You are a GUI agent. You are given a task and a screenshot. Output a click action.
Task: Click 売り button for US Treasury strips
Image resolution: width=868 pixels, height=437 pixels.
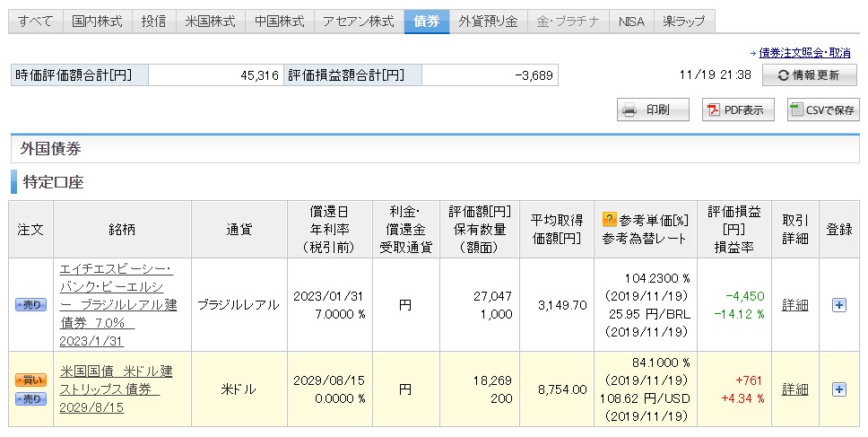coord(31,398)
